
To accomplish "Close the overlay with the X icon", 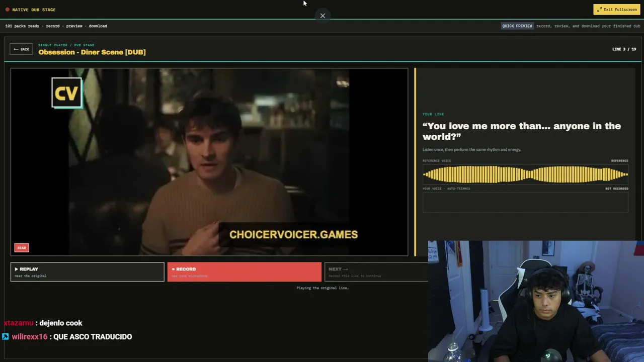I will (323, 16).
